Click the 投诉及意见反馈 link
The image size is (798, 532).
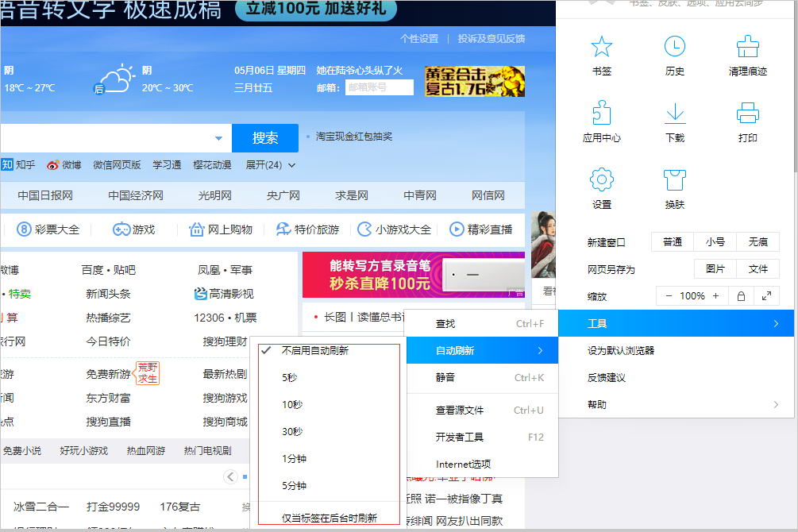click(492, 39)
